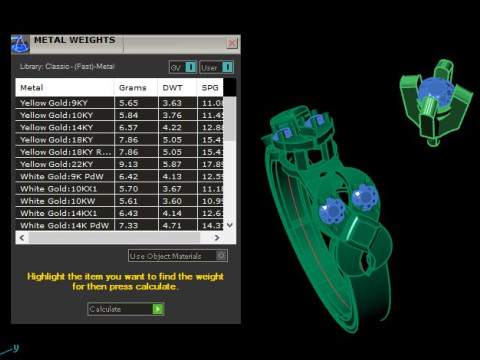Click the 6.57 grams cell
Image resolution: width=480 pixels, height=360 pixels.
136,127
